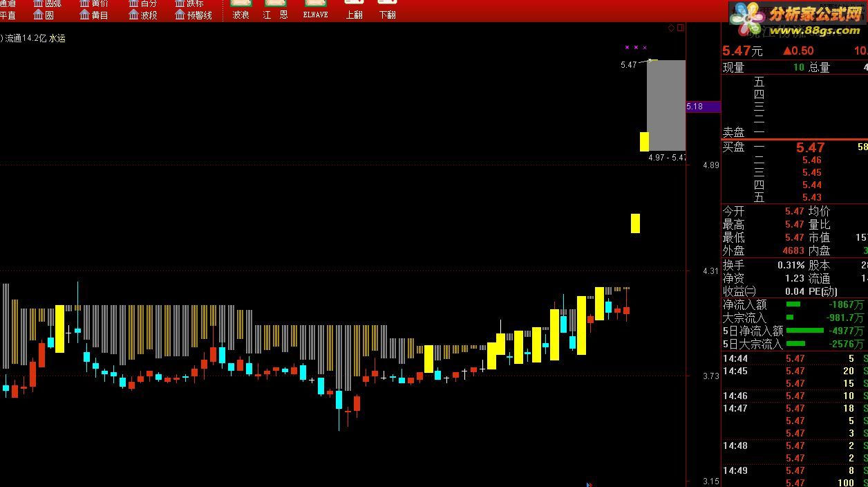The width and height of the screenshot is (868, 487).
Task: Click the 买盘 buy orders label
Action: click(x=733, y=147)
